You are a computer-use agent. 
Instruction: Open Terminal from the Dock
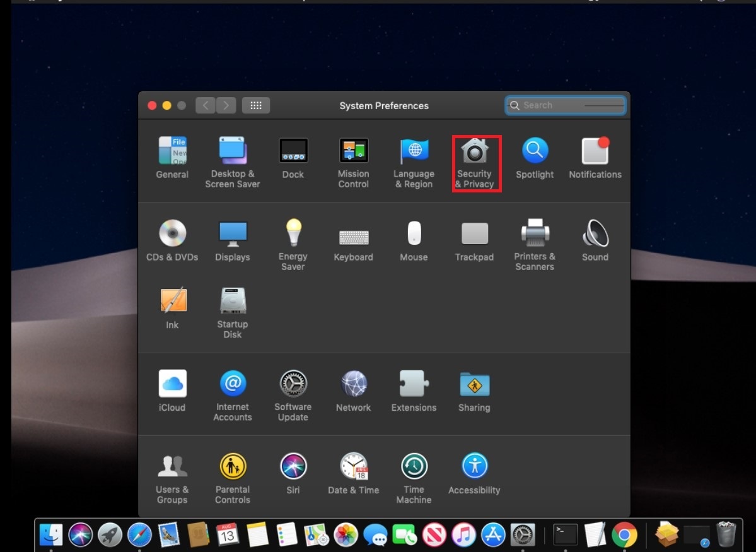click(x=565, y=534)
